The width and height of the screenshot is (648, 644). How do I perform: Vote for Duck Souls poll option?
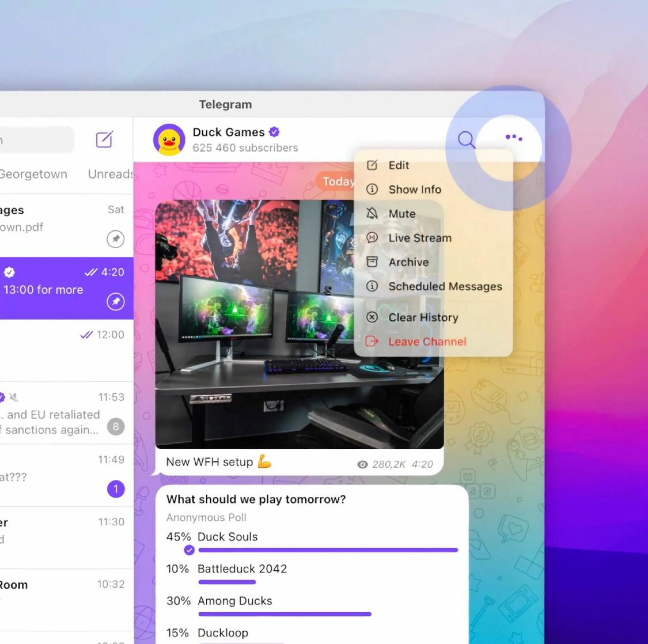(x=312, y=542)
